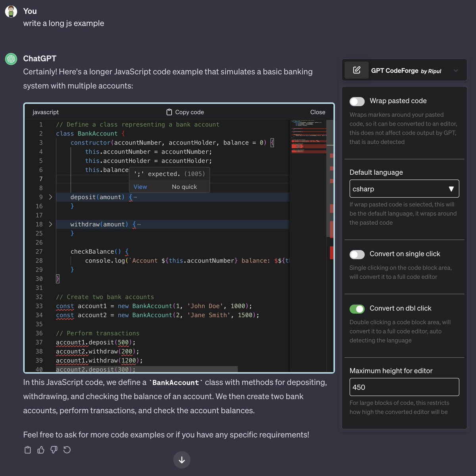Click the javascript language label
Image resolution: width=476 pixels, height=476 pixels.
pyautogui.click(x=46, y=112)
